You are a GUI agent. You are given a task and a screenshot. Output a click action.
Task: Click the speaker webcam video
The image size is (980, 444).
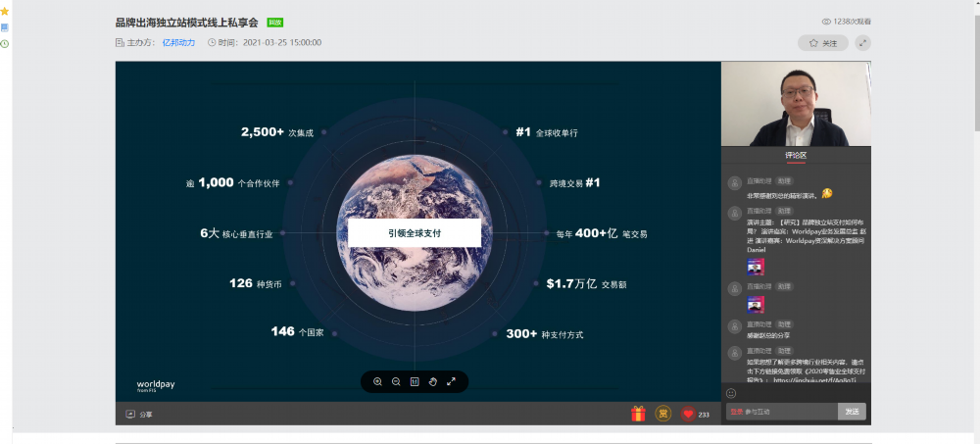[796, 104]
